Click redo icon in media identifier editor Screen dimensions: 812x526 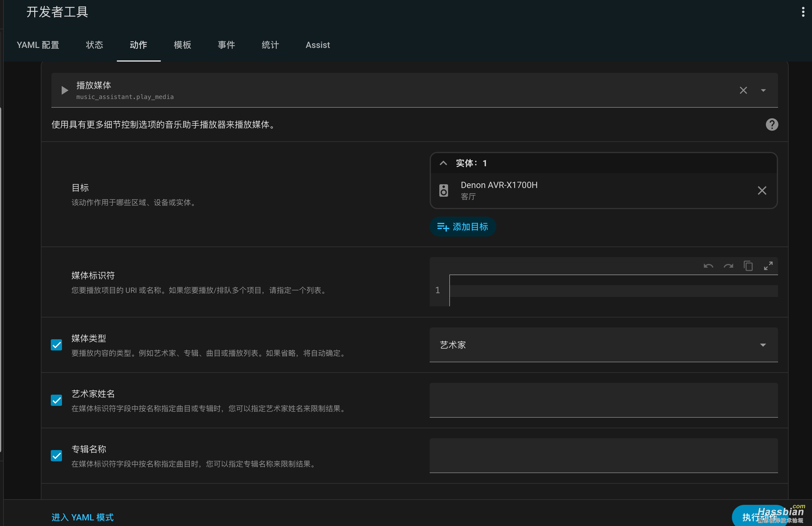(x=728, y=266)
